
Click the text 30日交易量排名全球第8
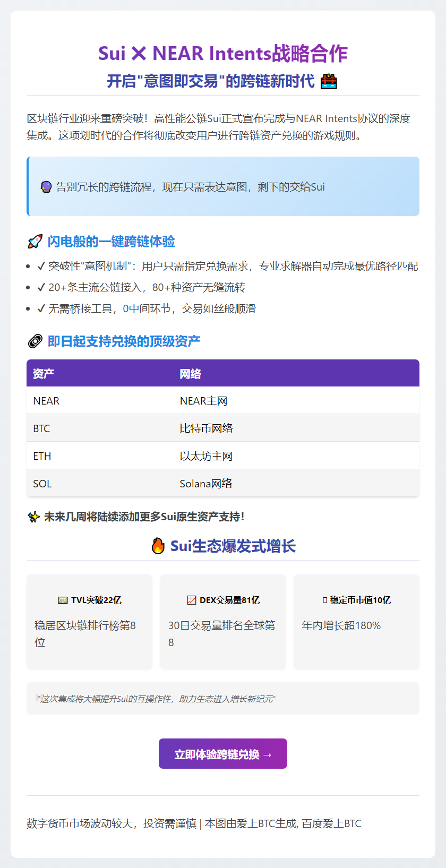(222, 634)
